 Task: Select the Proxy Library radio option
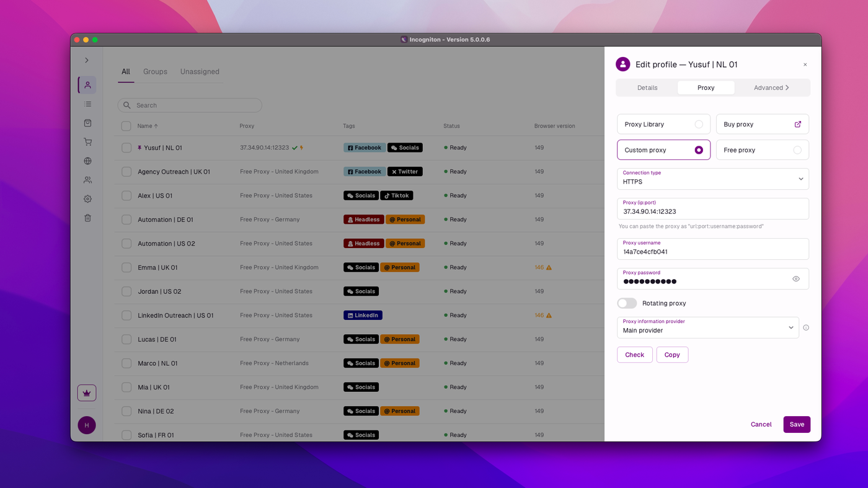coord(699,124)
